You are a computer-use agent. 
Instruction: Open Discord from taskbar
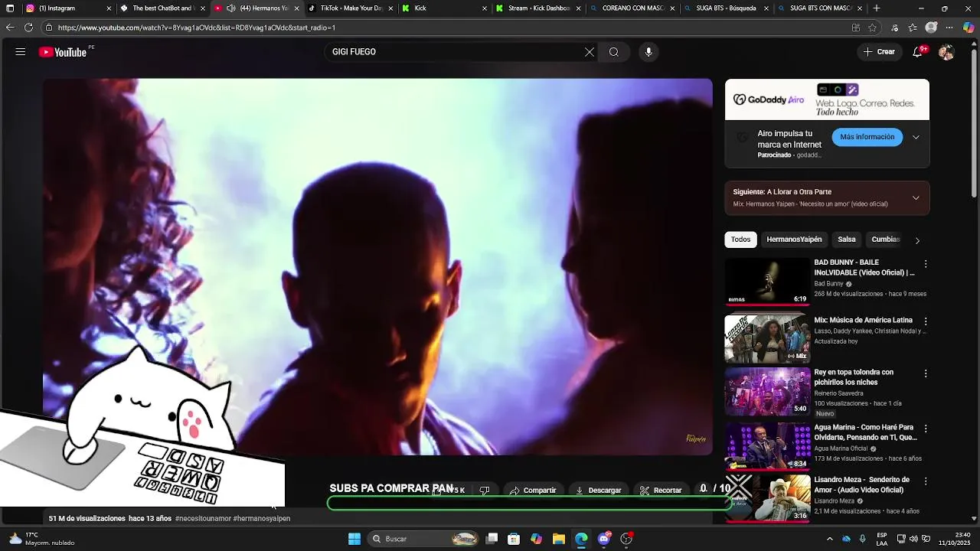(604, 539)
